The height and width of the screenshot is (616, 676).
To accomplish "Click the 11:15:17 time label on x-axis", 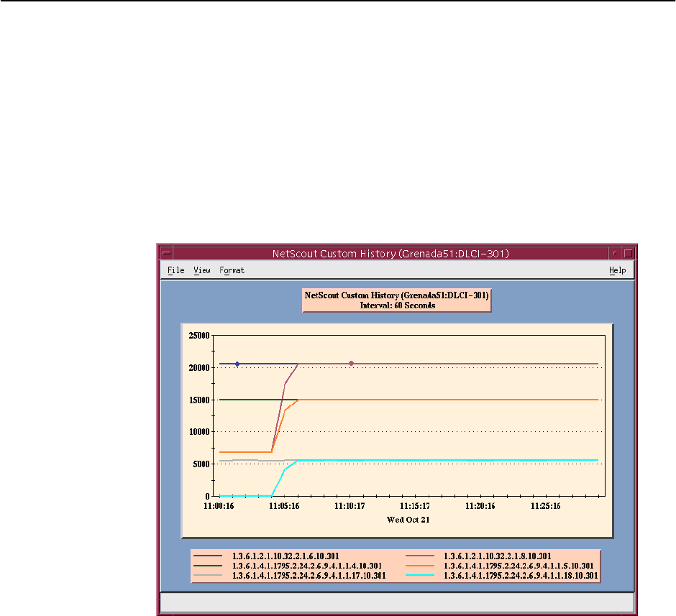I will 415,506.
